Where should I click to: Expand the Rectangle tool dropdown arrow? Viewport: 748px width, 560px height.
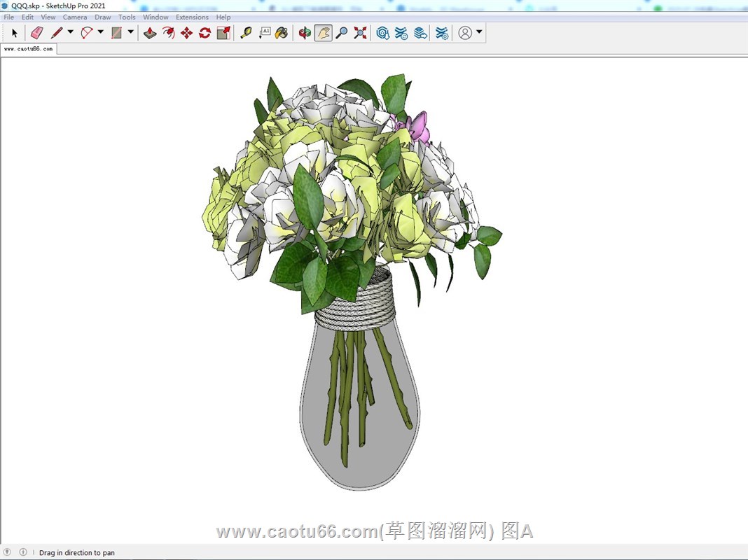point(131,32)
